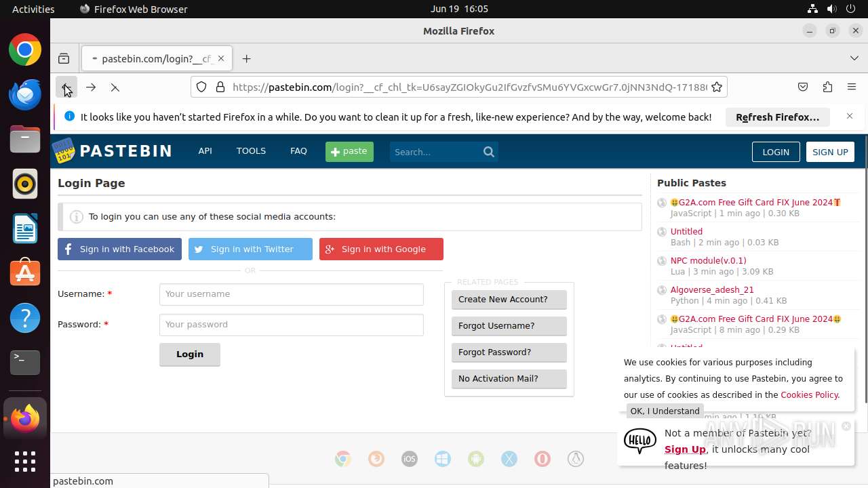Sign in with Google
Viewport: 868px width, 488px height.
381,249
